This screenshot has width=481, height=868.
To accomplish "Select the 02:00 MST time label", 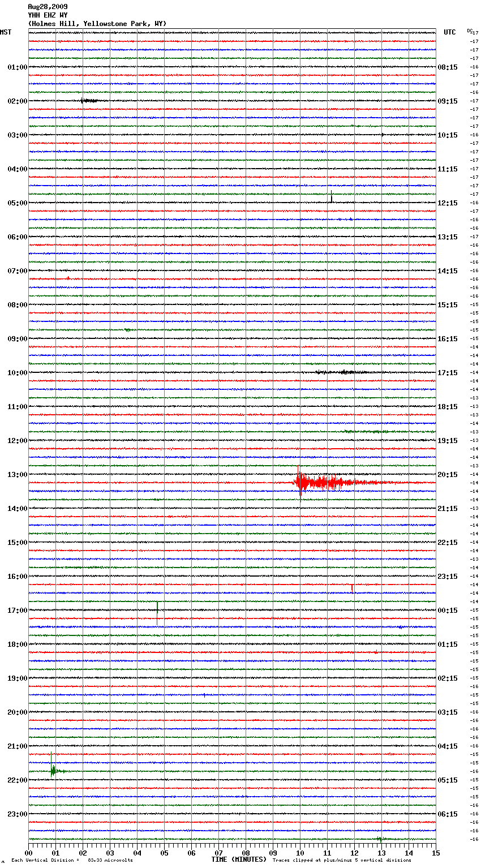I will click(18, 101).
